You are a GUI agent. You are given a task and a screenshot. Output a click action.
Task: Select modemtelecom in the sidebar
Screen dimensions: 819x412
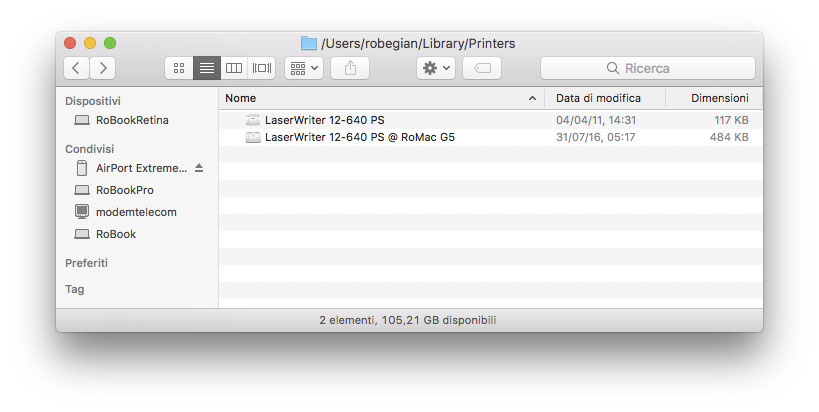pos(136,212)
